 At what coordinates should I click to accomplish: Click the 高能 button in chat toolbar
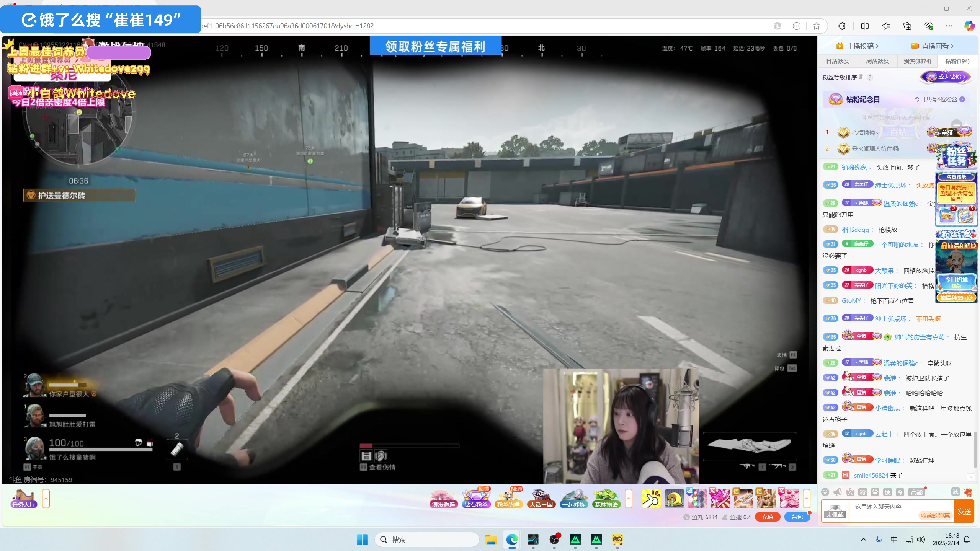(917, 492)
